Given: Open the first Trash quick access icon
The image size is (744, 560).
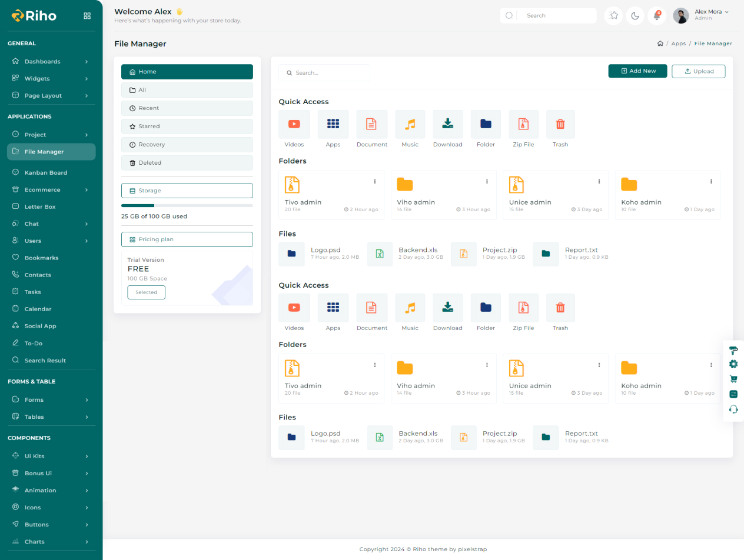Looking at the screenshot, I should [x=560, y=124].
